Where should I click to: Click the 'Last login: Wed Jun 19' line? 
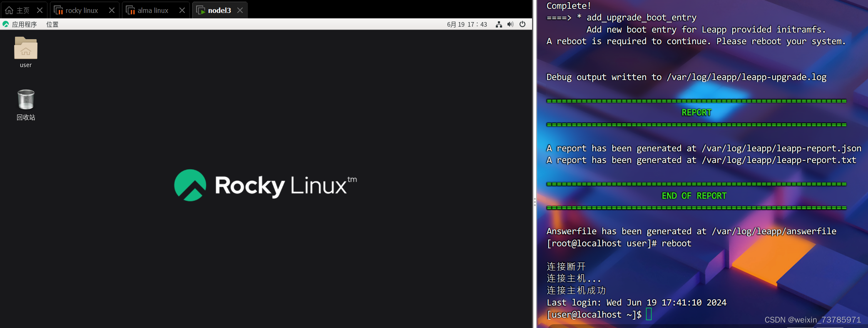coord(636,303)
